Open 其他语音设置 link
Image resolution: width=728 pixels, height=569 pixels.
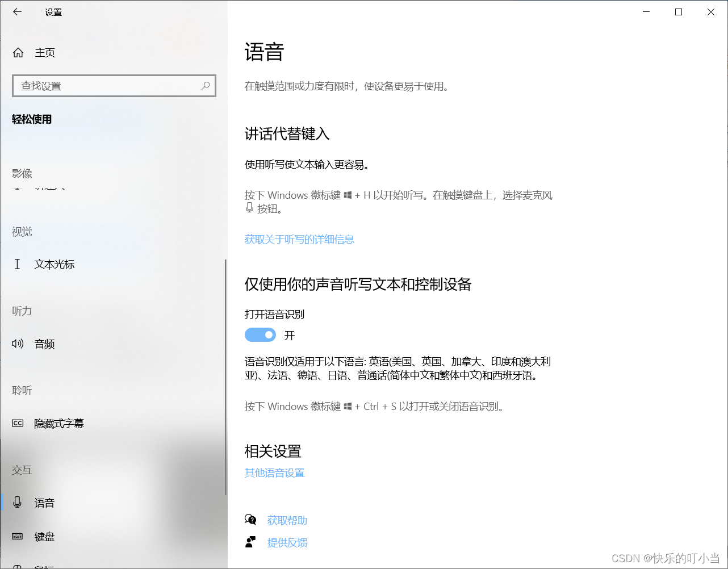point(275,472)
